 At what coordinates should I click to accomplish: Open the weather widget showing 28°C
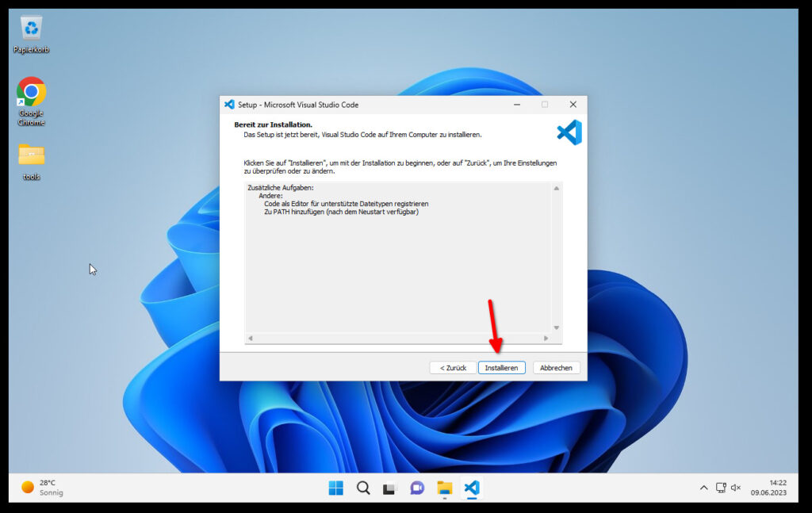coord(41,488)
